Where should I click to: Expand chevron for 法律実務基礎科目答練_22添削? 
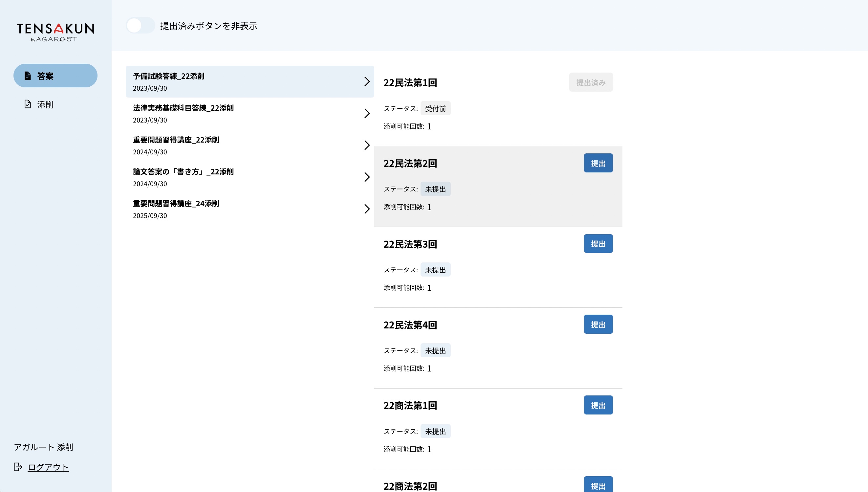click(x=367, y=113)
